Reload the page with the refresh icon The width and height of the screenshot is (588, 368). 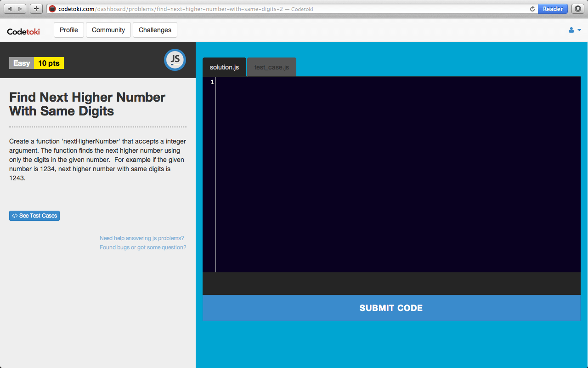coord(532,9)
